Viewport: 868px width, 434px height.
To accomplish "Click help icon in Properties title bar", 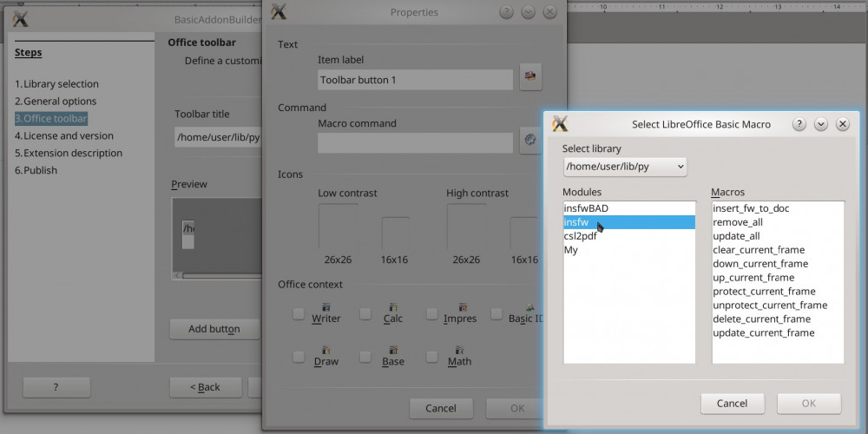I will 506,12.
